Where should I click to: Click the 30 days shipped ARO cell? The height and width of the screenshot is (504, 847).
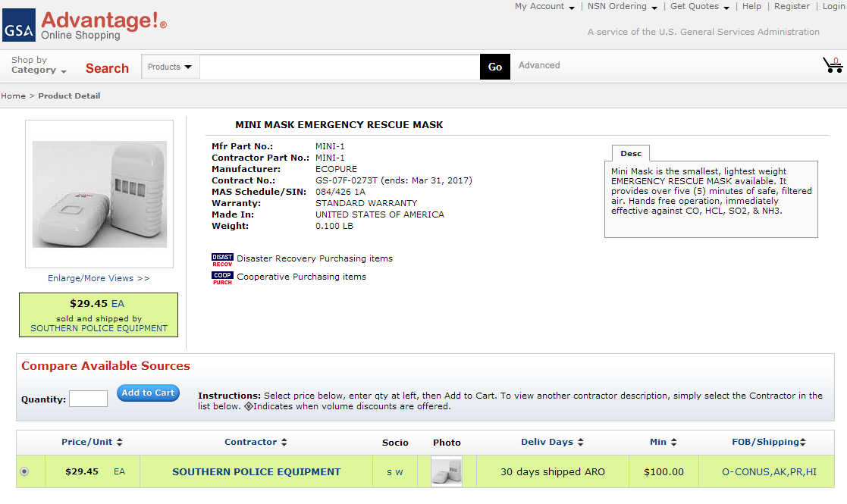(553, 471)
